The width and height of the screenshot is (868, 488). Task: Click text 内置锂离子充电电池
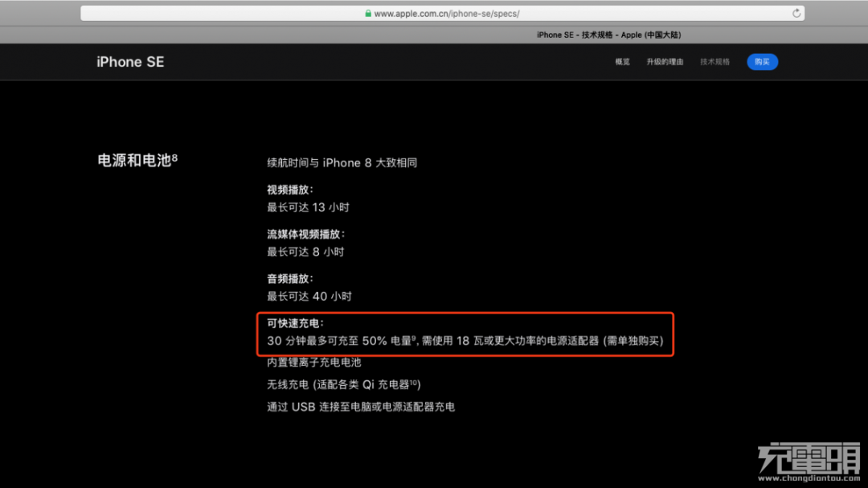tap(314, 363)
